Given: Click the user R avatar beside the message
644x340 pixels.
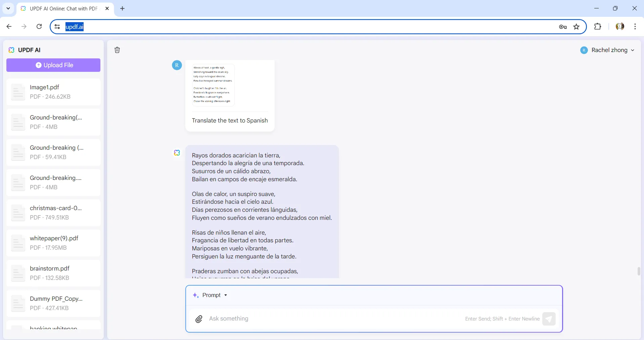Looking at the screenshot, I should coord(177,65).
